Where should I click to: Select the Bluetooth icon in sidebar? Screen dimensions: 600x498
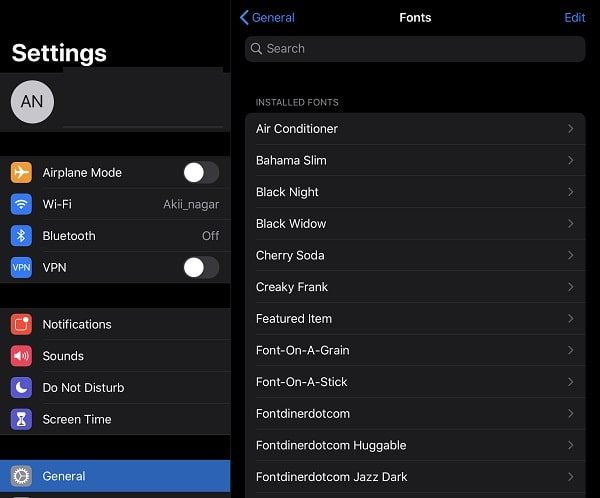click(x=21, y=235)
